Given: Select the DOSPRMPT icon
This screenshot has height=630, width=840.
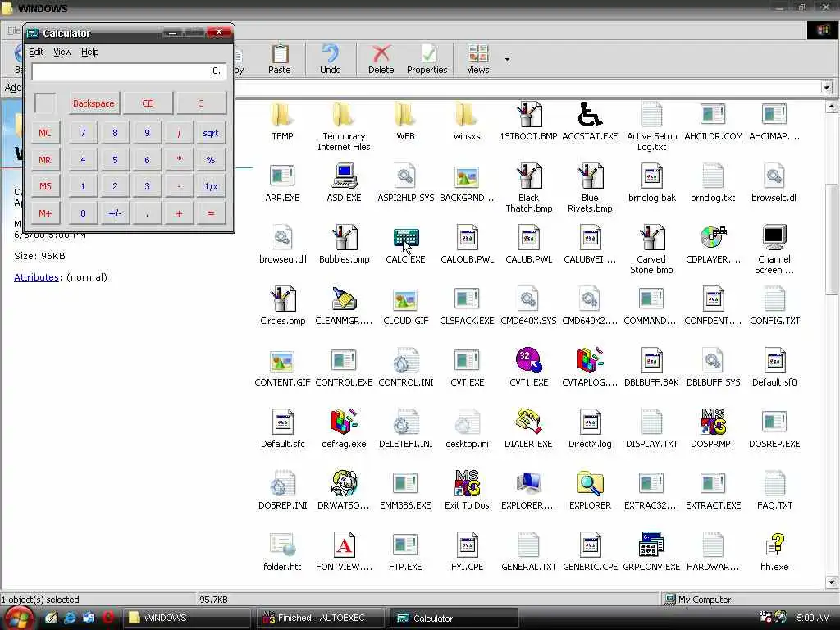Looking at the screenshot, I should pos(713,422).
